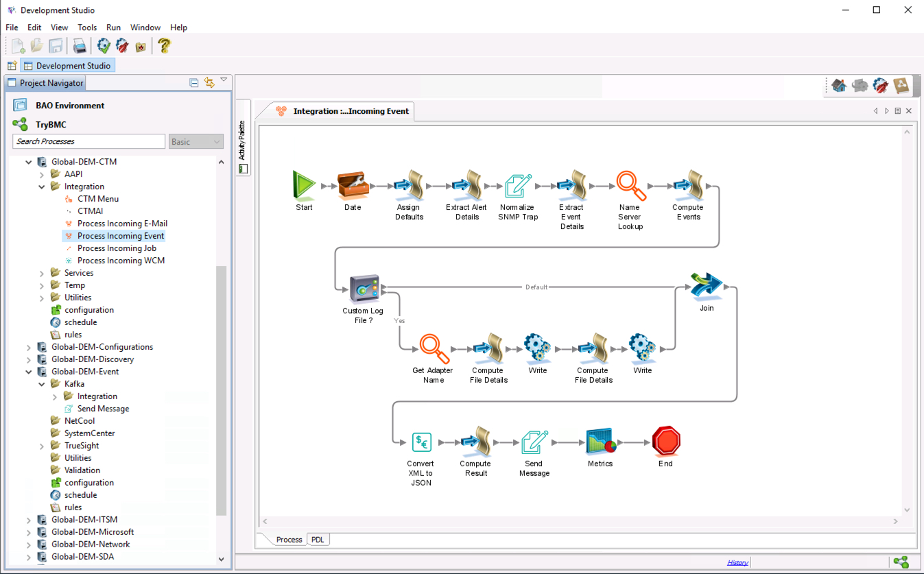Click the blue house home icon

point(838,86)
